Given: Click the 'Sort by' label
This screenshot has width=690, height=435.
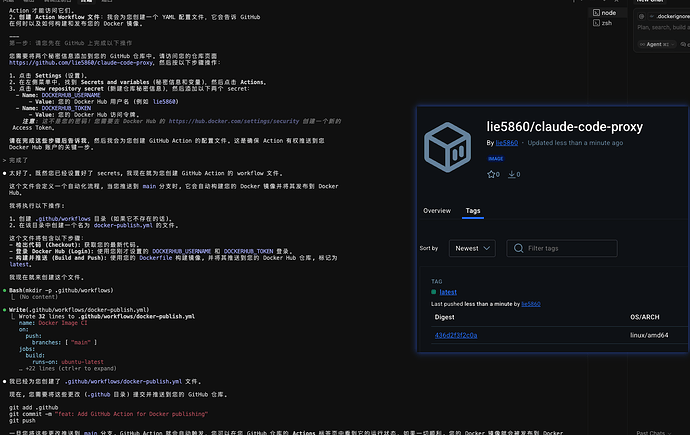Looking at the screenshot, I should pos(429,249).
